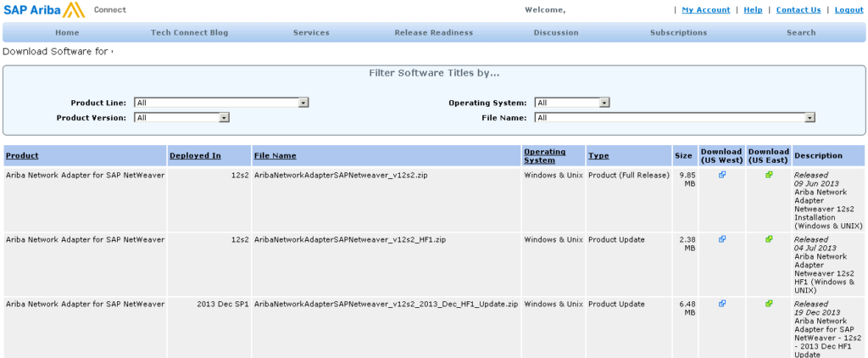Open the Search menu item
Image resolution: width=868 pixels, height=358 pixels.
pyautogui.click(x=801, y=33)
